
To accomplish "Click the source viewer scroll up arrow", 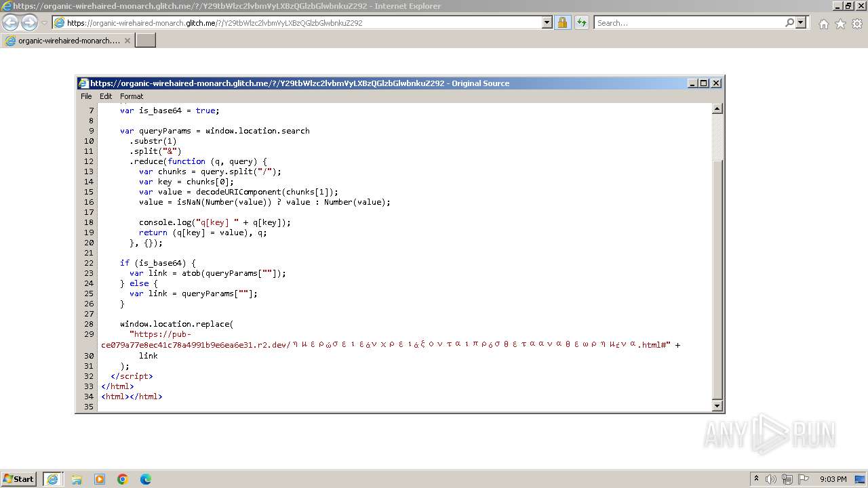I will coord(717,109).
